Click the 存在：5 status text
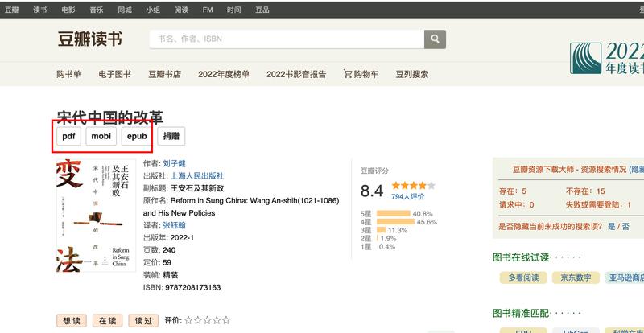Screen dimensions: 644x333 513,191
